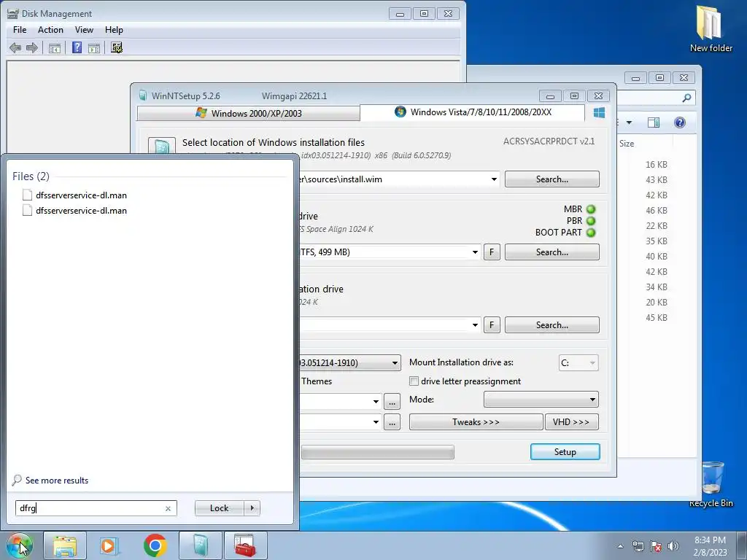Launch Windows Media Player from taskbar

point(109,545)
